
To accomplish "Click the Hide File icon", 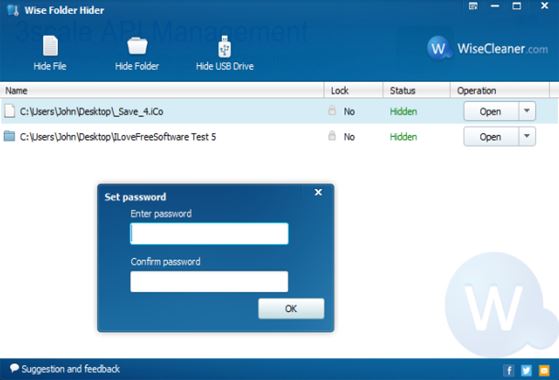I will 50,46.
